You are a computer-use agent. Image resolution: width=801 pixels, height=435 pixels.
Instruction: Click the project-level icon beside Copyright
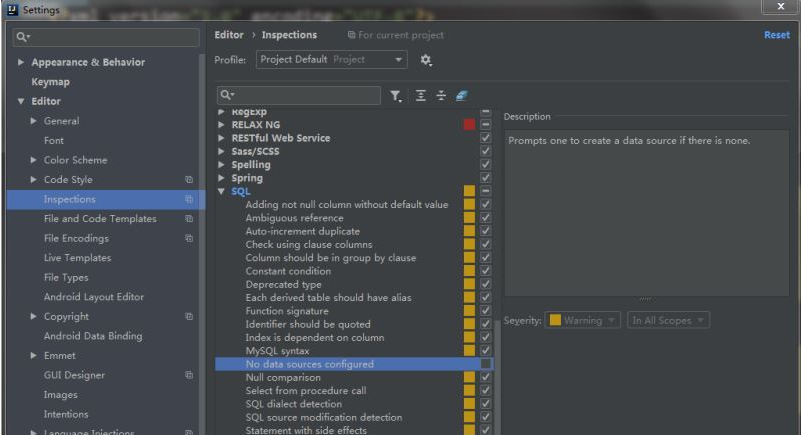point(189,317)
